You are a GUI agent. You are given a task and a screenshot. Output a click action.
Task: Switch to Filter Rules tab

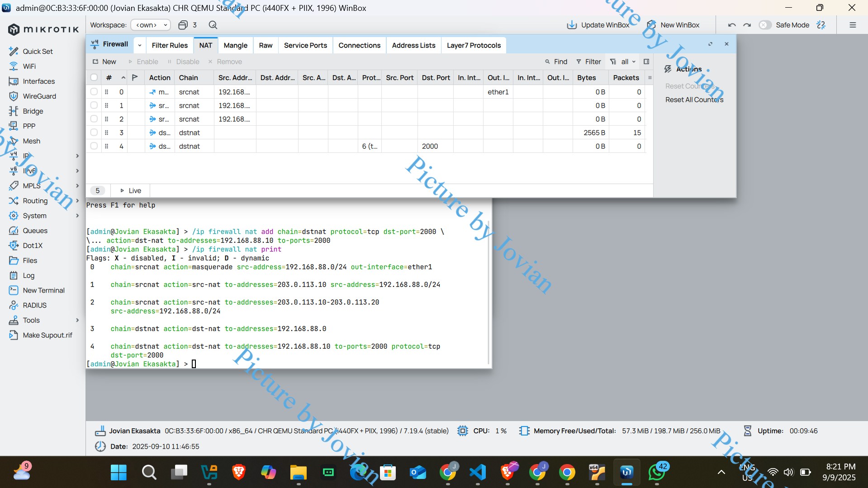click(170, 45)
